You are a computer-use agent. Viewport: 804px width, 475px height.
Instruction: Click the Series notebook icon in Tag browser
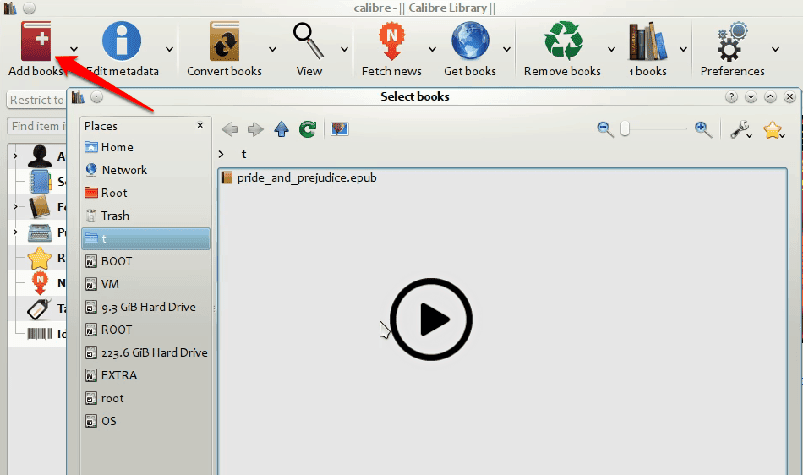(41, 182)
